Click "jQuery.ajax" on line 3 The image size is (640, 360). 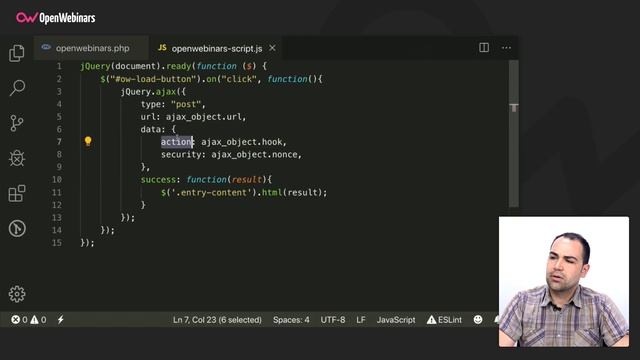[148, 92]
